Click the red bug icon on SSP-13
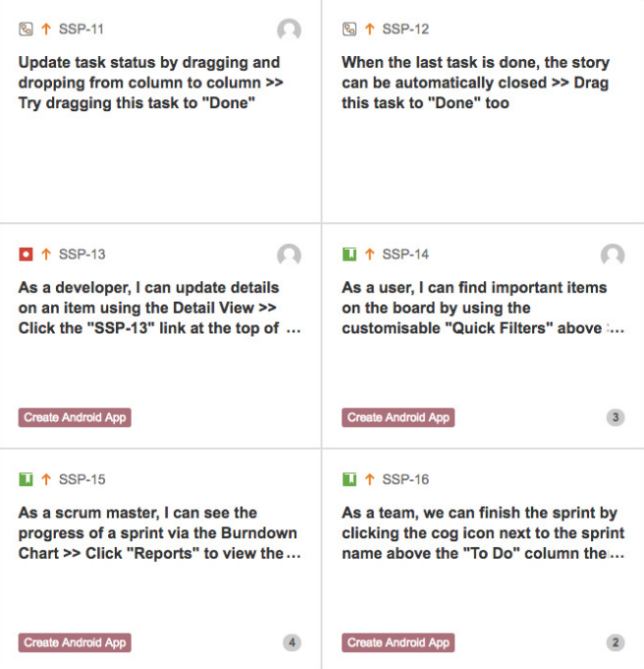This screenshot has width=644, height=669. click(x=27, y=254)
